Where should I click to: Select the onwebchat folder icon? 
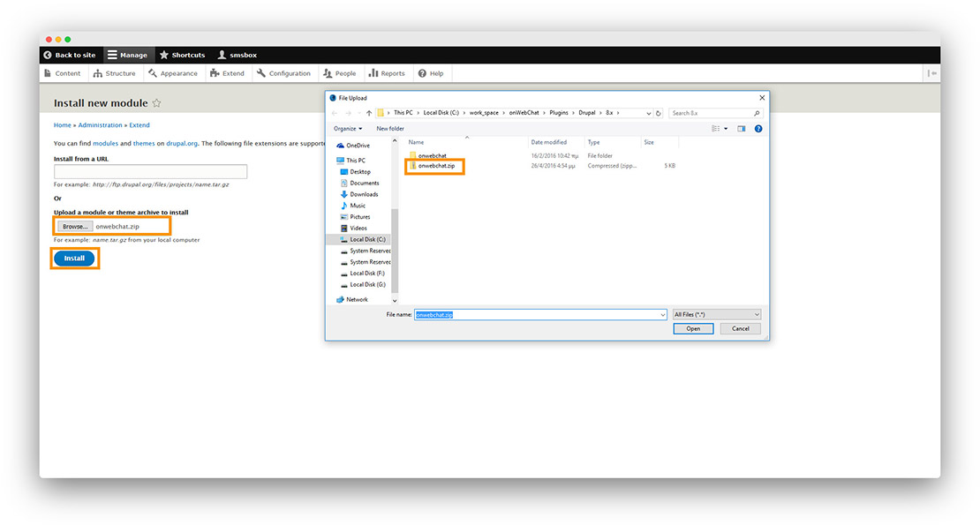pyautogui.click(x=412, y=155)
